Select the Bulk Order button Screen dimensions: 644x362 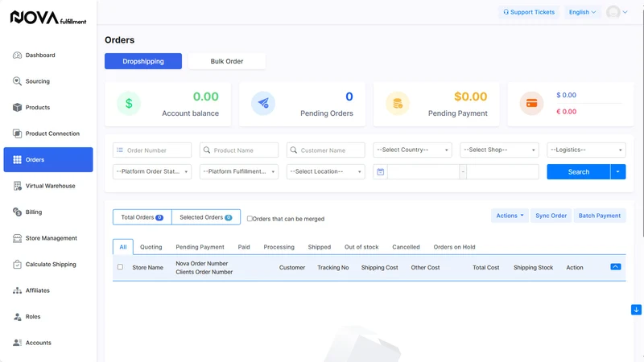[x=227, y=61]
